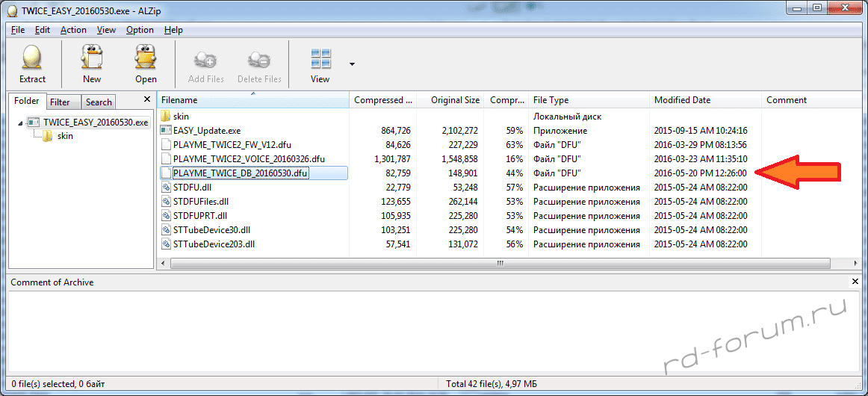Open the Option menu
This screenshot has width=868, height=396.
(140, 30)
